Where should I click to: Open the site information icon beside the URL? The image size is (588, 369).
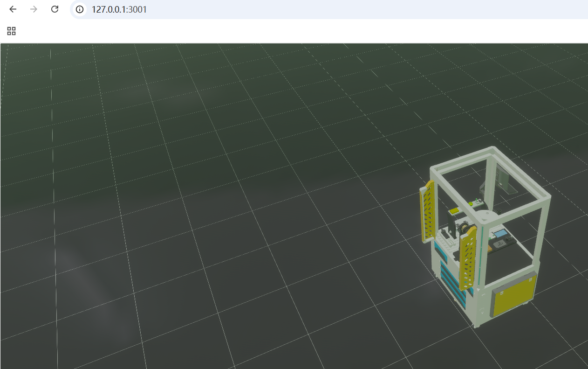pyautogui.click(x=80, y=9)
